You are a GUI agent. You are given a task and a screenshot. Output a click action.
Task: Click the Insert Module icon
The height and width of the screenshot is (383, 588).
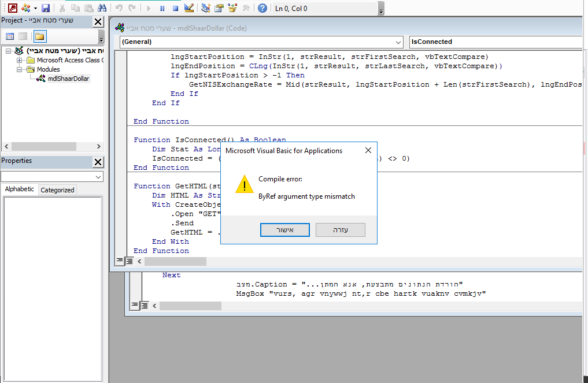click(26, 8)
